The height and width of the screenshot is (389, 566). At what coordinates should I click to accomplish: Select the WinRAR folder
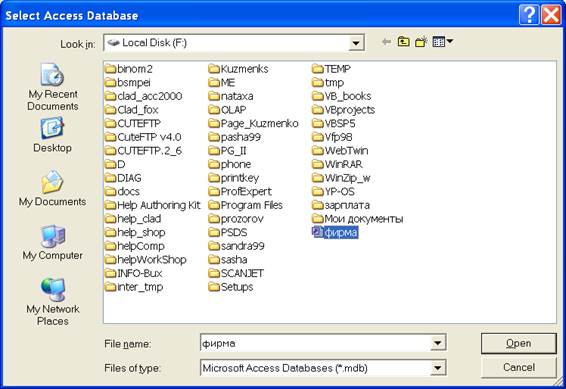pyautogui.click(x=337, y=164)
